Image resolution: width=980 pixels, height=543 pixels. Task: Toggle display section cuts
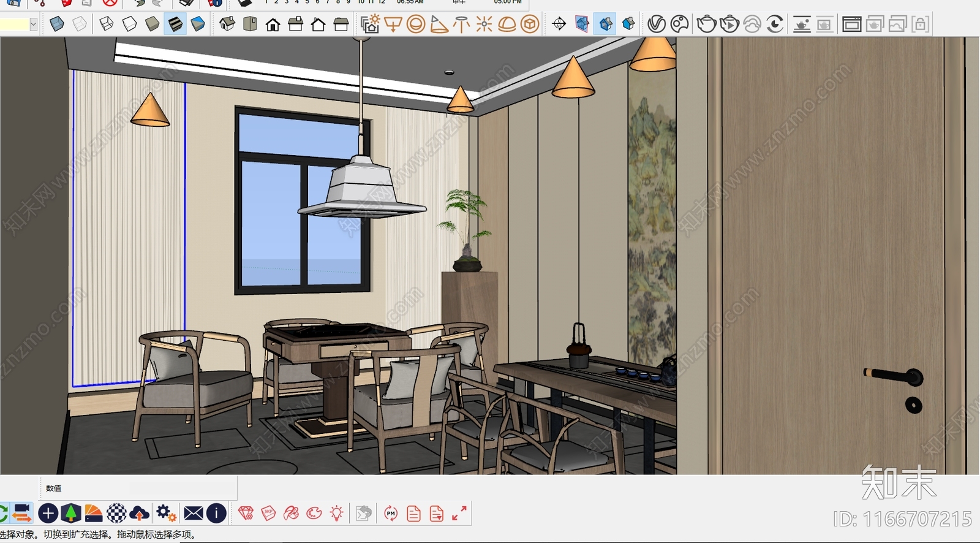point(605,24)
